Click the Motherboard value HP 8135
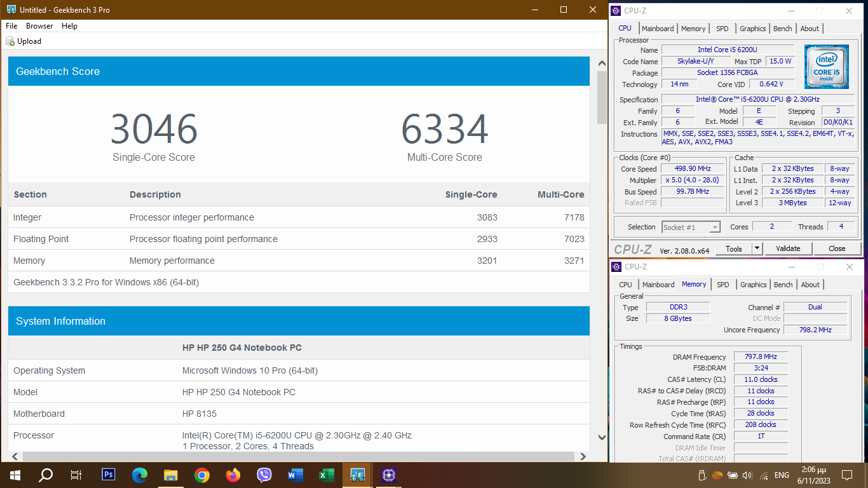Image resolution: width=868 pixels, height=488 pixels. click(x=200, y=414)
